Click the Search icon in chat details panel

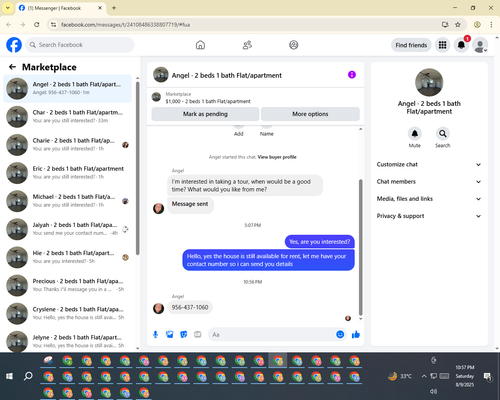[443, 134]
